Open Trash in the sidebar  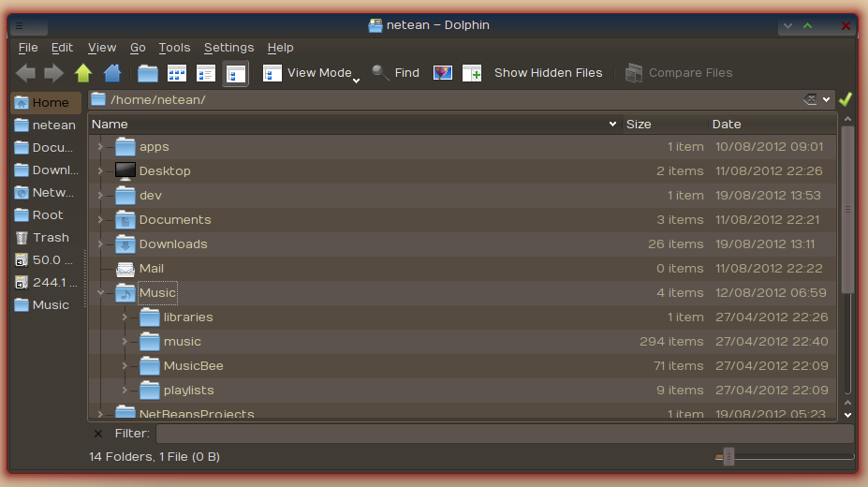[46, 238]
